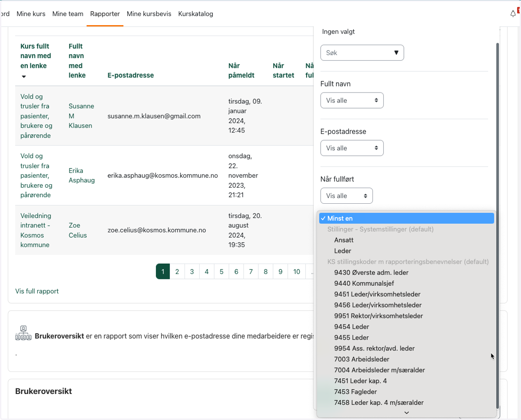Sort by E-postadresse column header
Image resolution: width=521 pixels, height=420 pixels.
click(x=131, y=75)
